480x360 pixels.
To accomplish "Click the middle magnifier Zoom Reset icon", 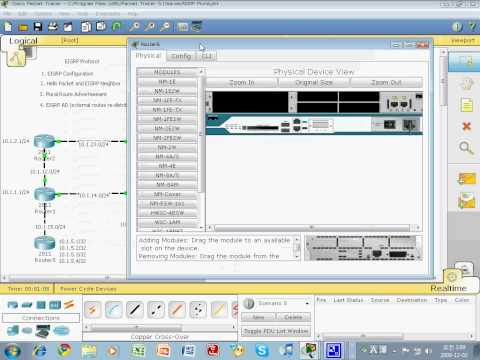I will tap(150, 27).
